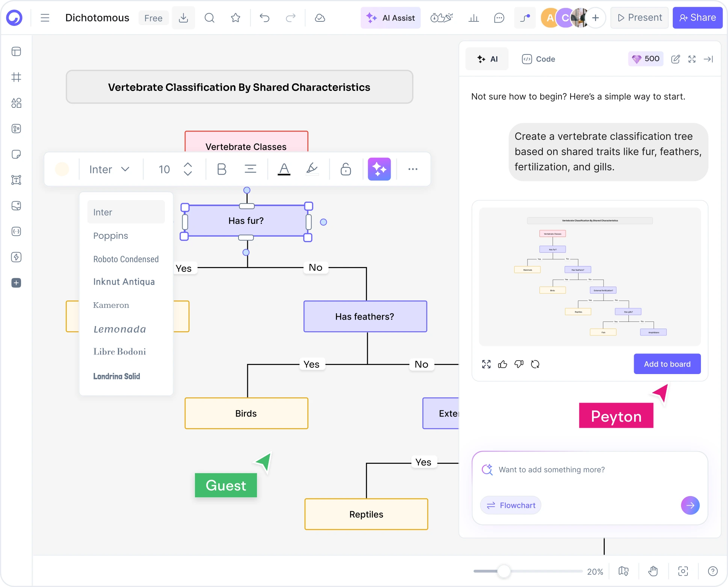Viewport: 728px width, 587px height.
Task: Click the yellow color swatch in the text toolbar
Action: (62, 169)
